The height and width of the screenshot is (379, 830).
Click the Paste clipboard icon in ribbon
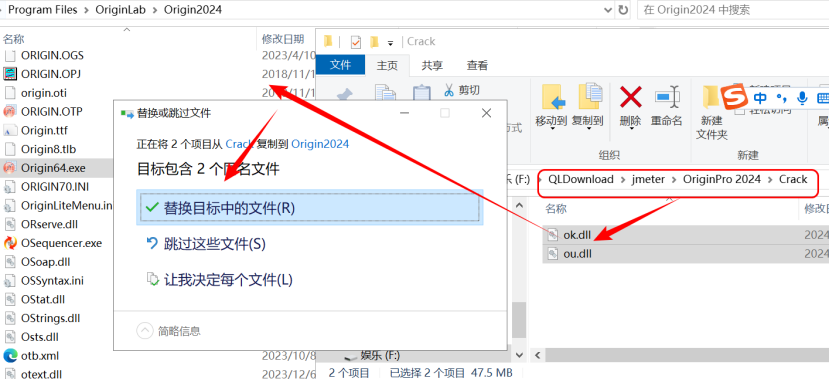(421, 93)
